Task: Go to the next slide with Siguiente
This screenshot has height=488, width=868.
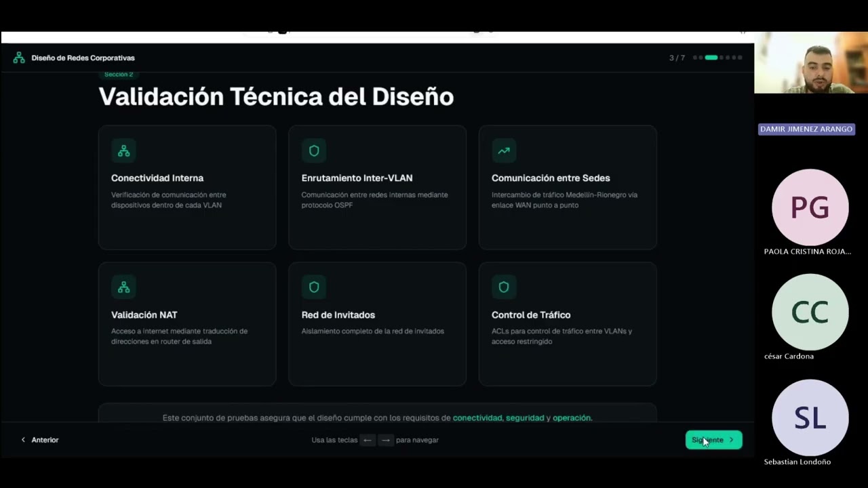Action: coord(714,440)
